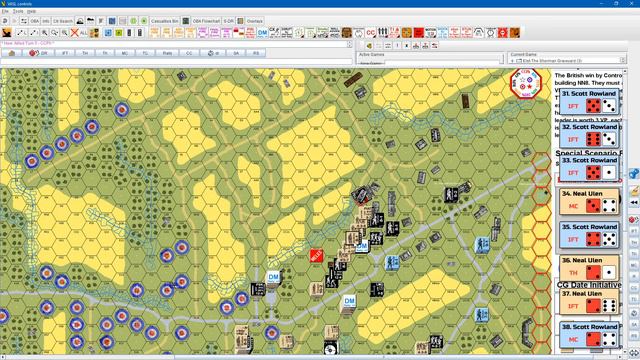Click the Info toolbar button

click(46, 21)
